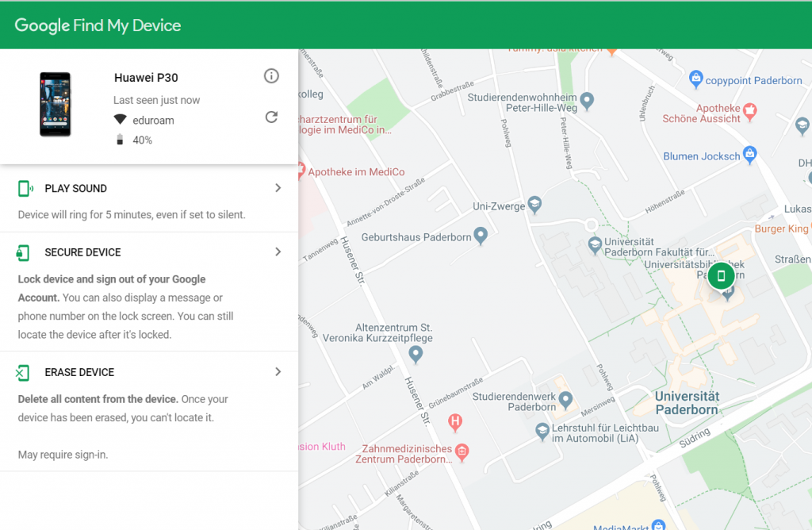Click the Apotheke im MediCo pin
The image size is (812, 530).
(x=301, y=171)
